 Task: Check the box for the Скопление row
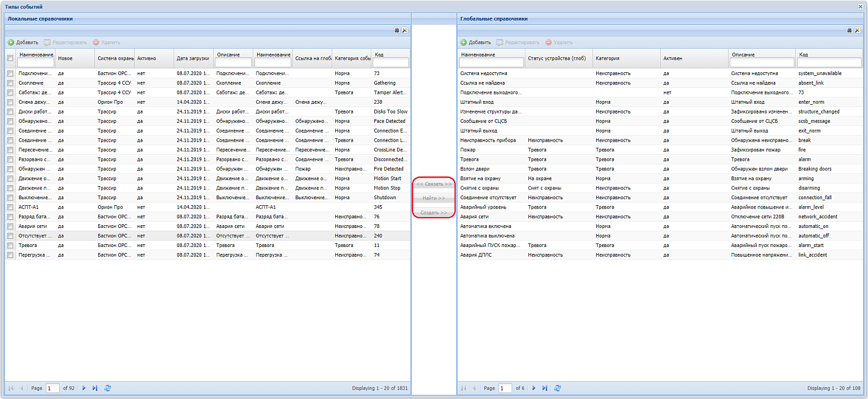(x=10, y=83)
